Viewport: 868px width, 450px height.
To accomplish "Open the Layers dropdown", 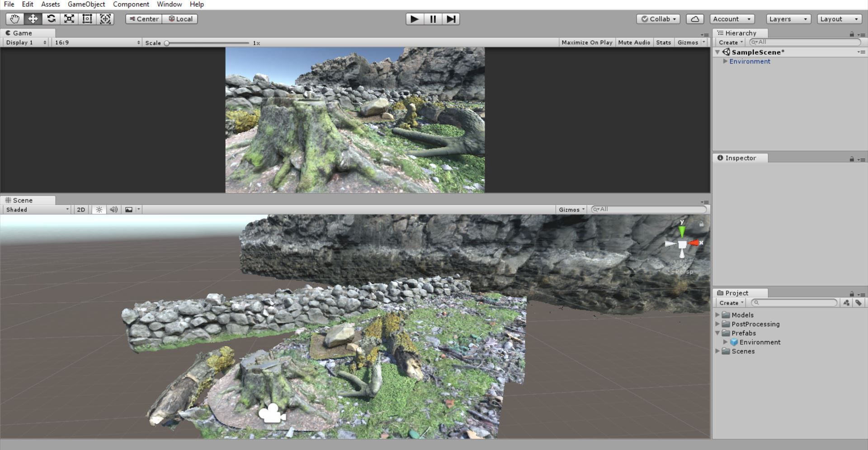I will 788,19.
